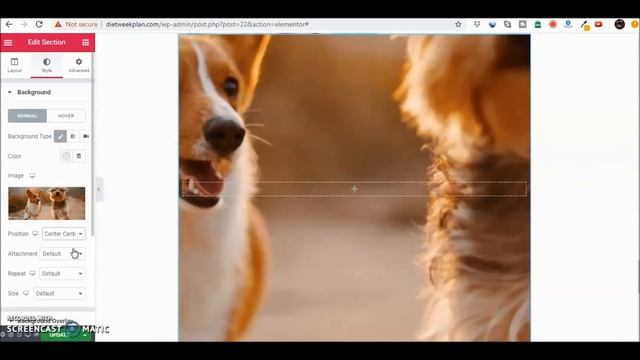This screenshot has width=640, height=360.
Task: Switch to the Layout tab
Action: point(15,65)
